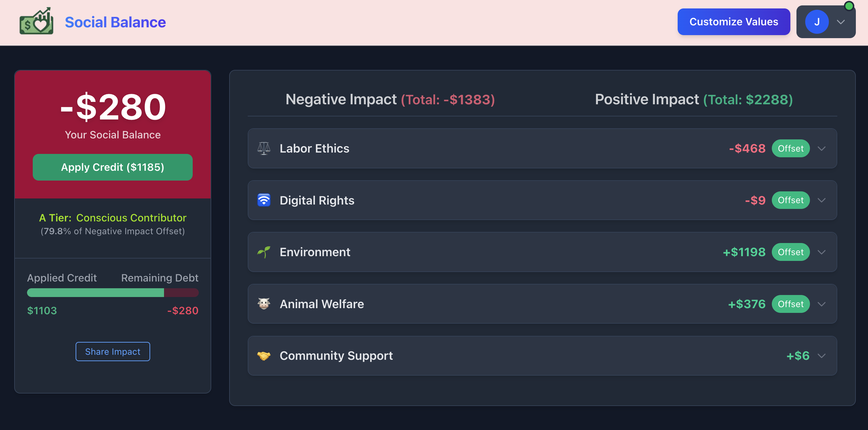Click the green online status dot
Viewport: 868px width, 430px height.
[x=849, y=6]
